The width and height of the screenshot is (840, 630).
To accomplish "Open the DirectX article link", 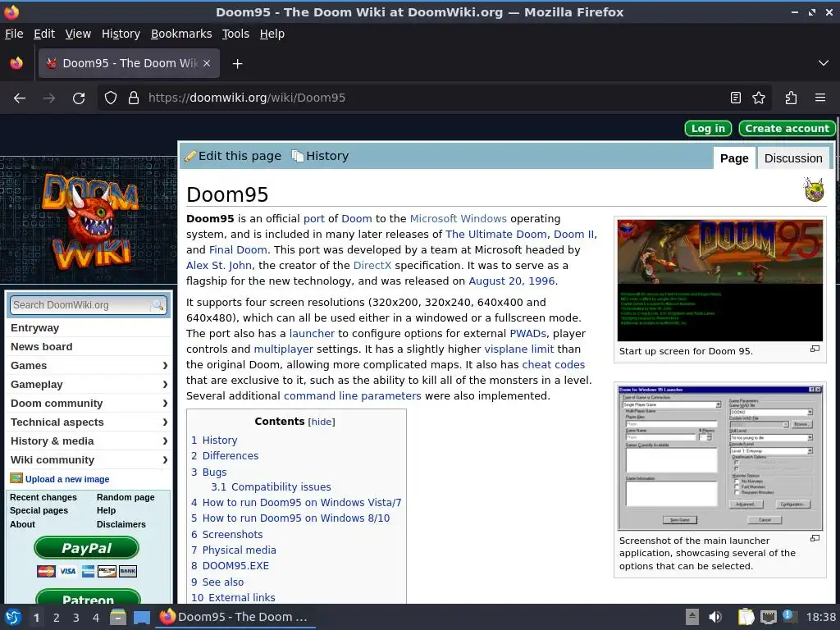I will (x=372, y=265).
